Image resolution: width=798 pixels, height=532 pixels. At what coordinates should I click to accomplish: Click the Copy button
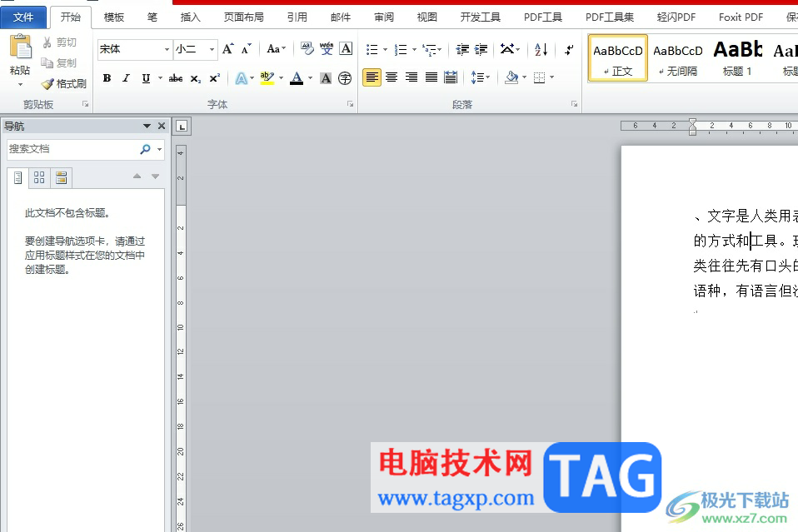point(59,63)
